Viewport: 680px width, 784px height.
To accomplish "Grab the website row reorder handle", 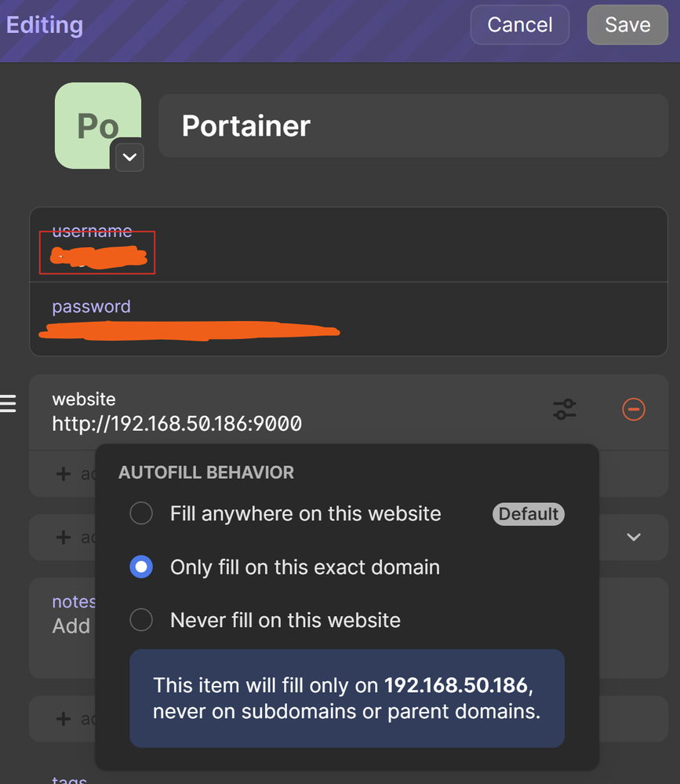I will pos(8,403).
